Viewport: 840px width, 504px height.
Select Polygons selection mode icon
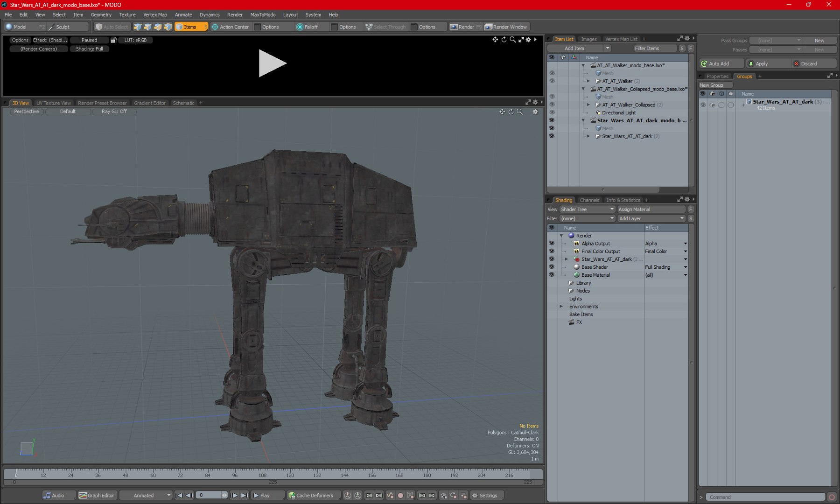158,27
